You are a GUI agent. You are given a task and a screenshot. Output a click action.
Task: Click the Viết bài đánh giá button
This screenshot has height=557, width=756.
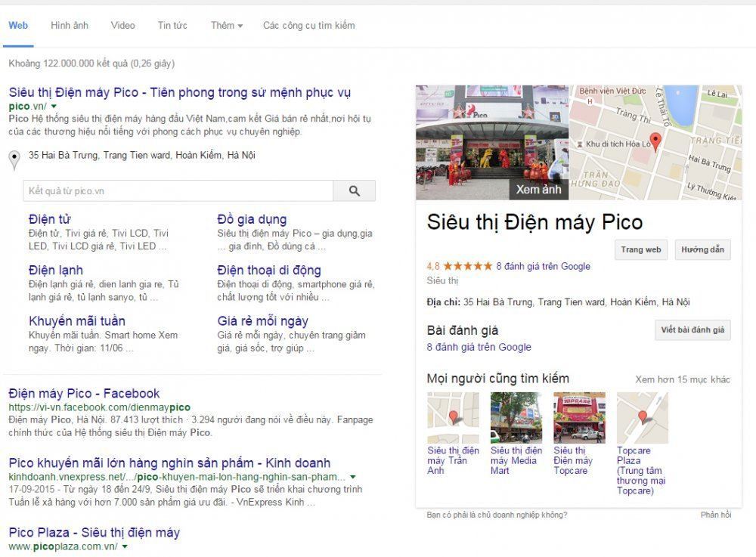(x=692, y=330)
